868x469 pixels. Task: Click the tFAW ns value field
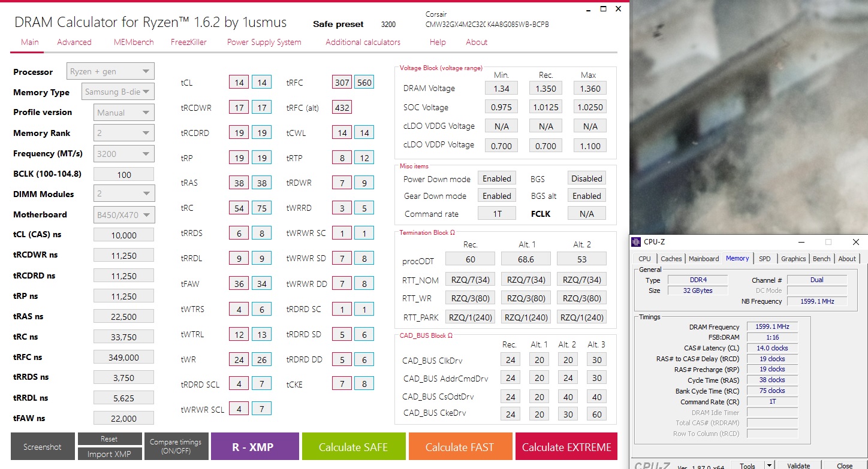click(124, 418)
